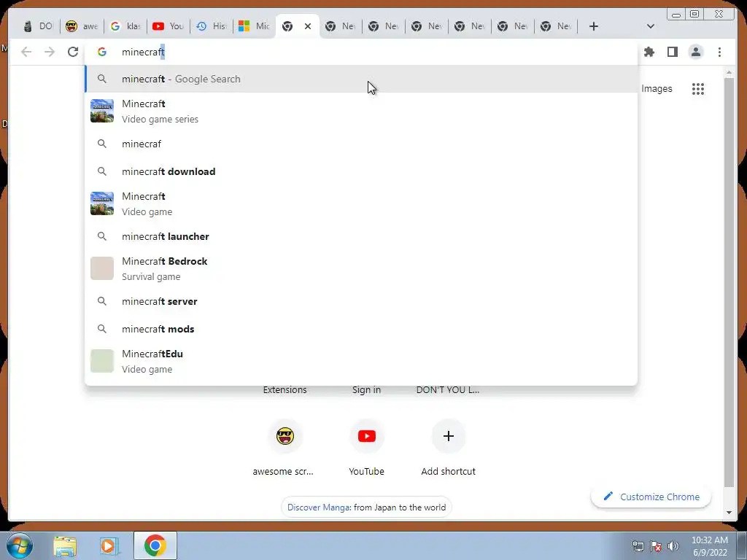This screenshot has width=747, height=560.
Task: Switch to the YouTube tab
Action: click(169, 26)
